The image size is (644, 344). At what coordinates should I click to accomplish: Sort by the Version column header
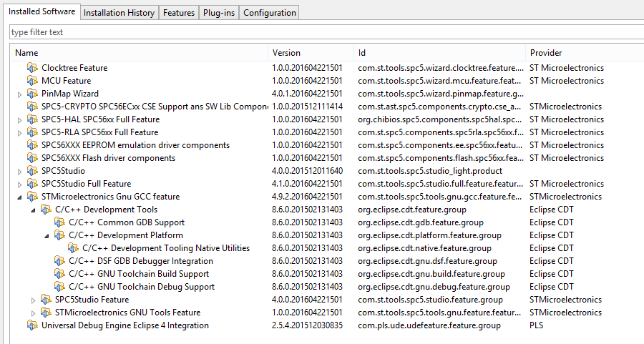[x=311, y=52]
